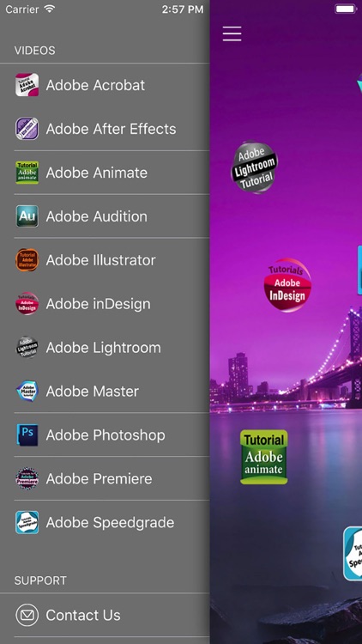
Task: Open the hamburger menu button
Action: 232,33
